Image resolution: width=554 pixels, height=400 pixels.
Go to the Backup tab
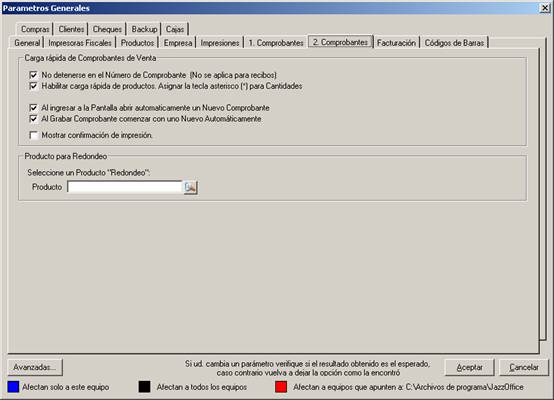click(144, 29)
